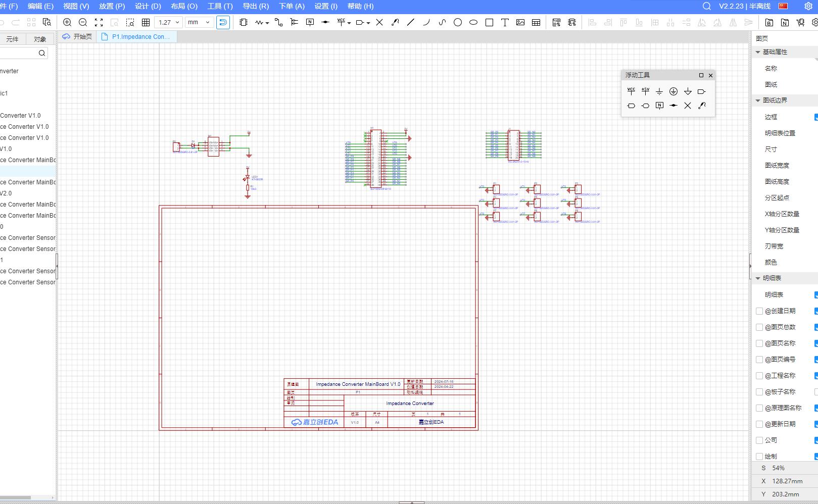Check the @创建日期 checkbox

click(x=759, y=311)
